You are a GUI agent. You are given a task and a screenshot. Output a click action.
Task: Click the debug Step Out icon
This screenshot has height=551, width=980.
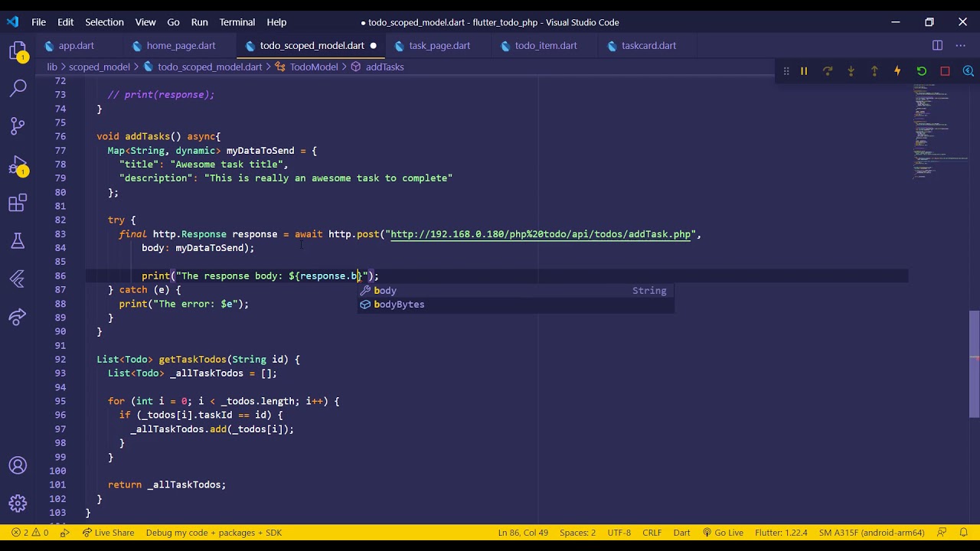point(874,71)
